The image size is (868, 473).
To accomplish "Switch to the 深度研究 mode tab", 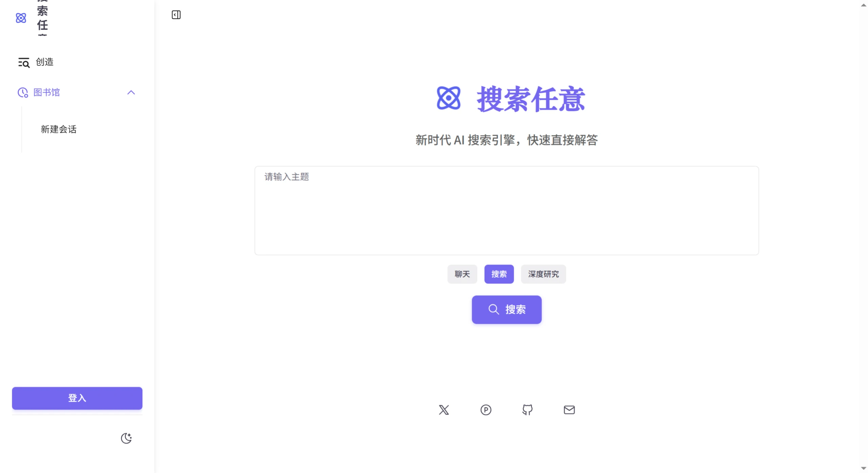I will coord(543,274).
